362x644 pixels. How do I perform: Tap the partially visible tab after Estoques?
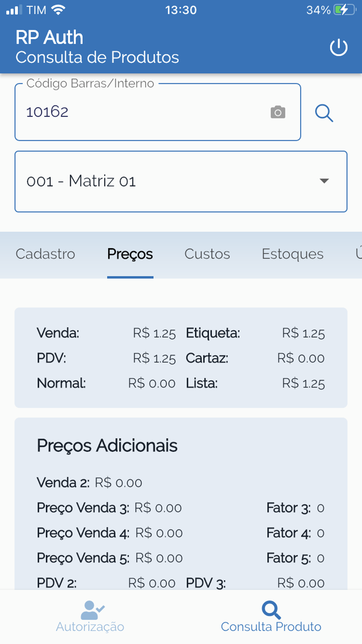pyautogui.click(x=358, y=254)
